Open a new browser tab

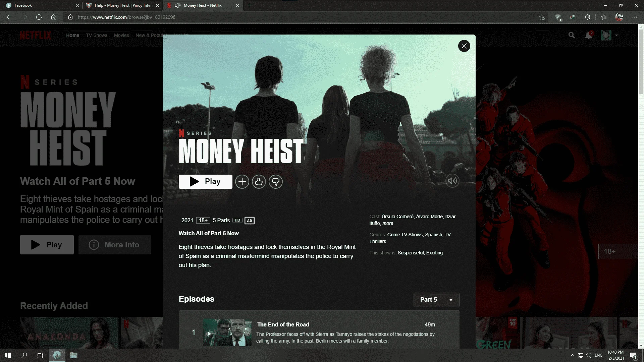pyautogui.click(x=249, y=5)
